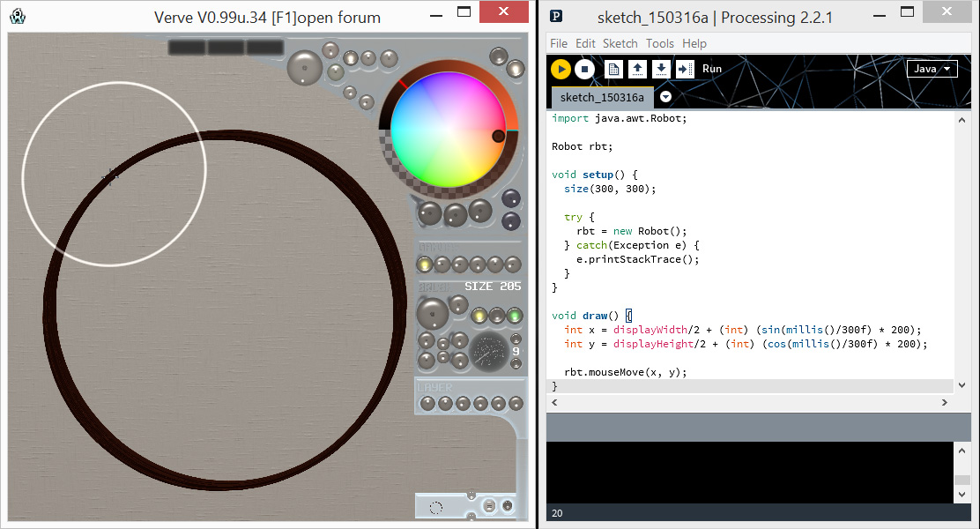
Task: Click the dark round button in Verve's bottom-right corner
Action: point(508,505)
